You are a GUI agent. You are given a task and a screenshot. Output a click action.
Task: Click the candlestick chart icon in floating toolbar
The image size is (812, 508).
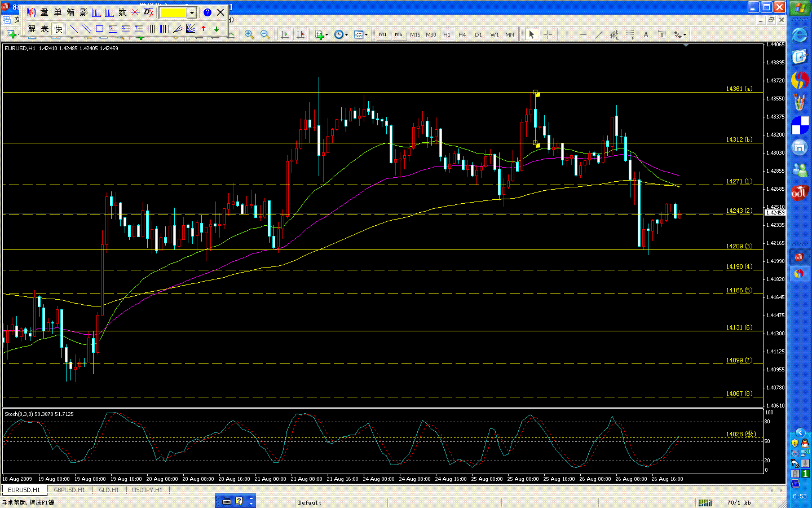tap(31, 12)
